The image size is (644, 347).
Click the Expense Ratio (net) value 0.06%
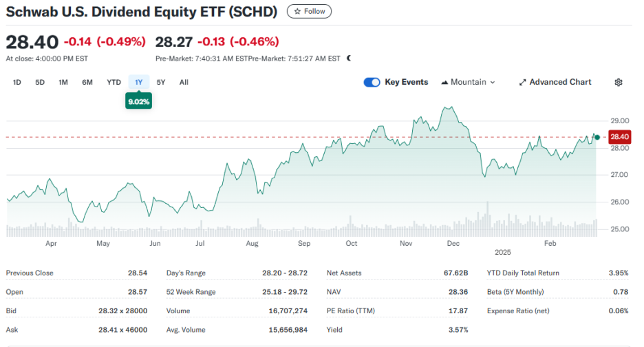point(619,311)
